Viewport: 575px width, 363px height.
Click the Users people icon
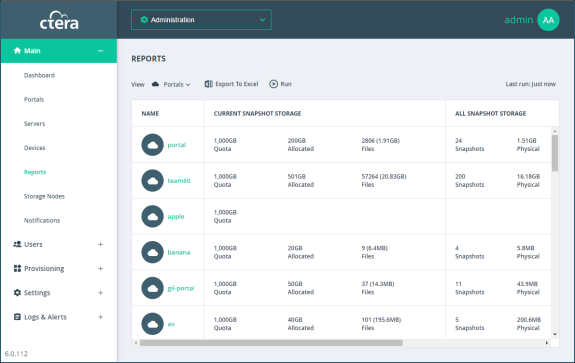[x=17, y=244]
